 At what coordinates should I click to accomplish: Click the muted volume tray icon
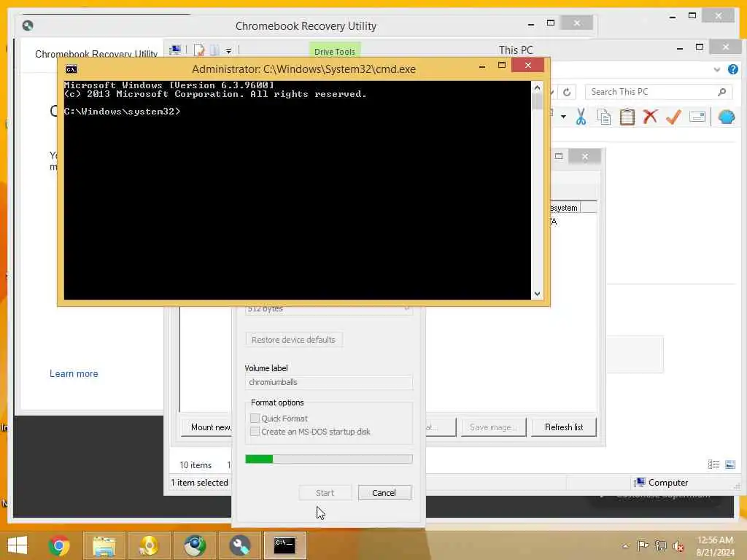tap(678, 545)
